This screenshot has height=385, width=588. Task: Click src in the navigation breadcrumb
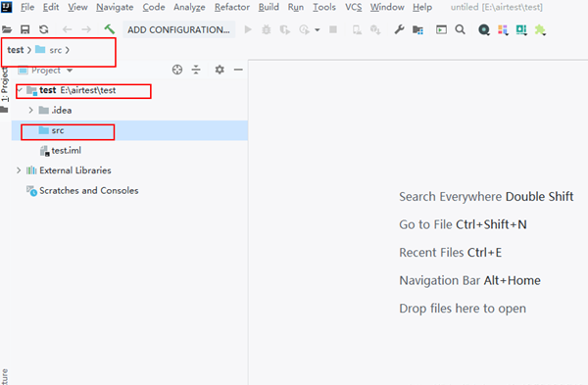pyautogui.click(x=55, y=50)
